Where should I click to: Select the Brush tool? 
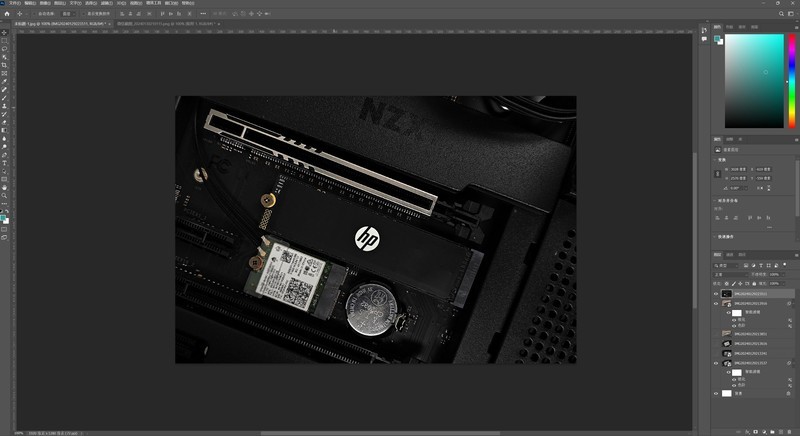pyautogui.click(x=5, y=97)
